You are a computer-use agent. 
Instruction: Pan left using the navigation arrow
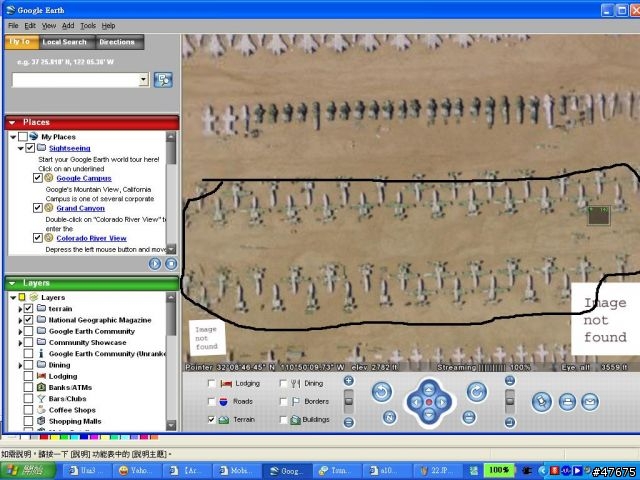point(416,402)
